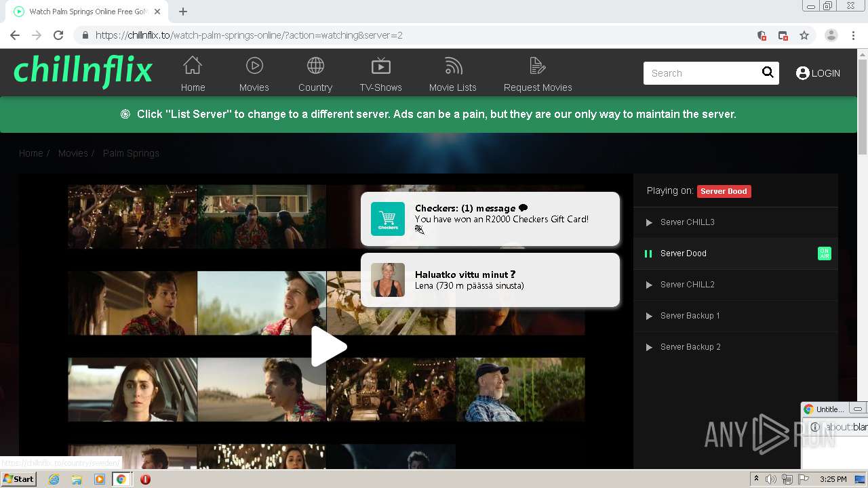Open the Home nav icon
Image resolution: width=868 pixels, height=488 pixels.
click(x=193, y=66)
